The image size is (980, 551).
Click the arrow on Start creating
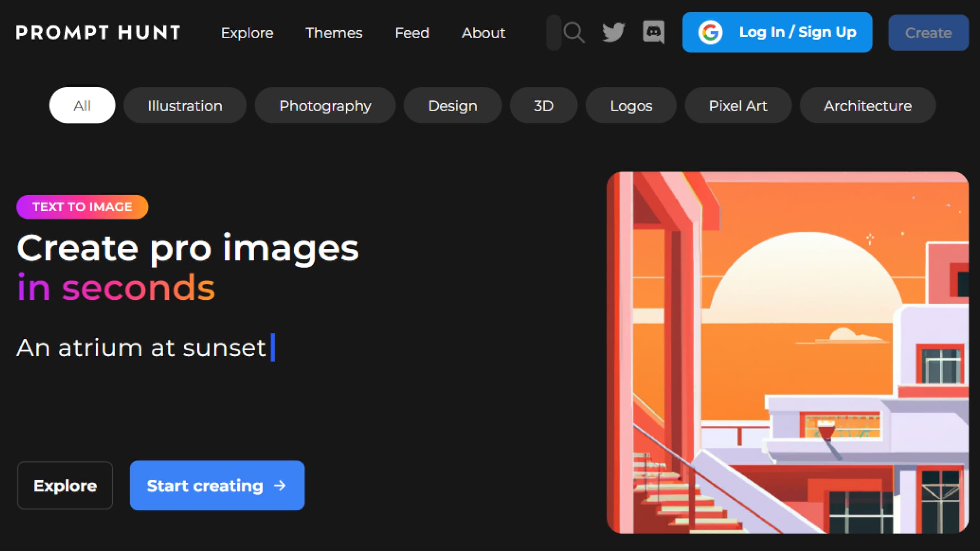point(280,485)
